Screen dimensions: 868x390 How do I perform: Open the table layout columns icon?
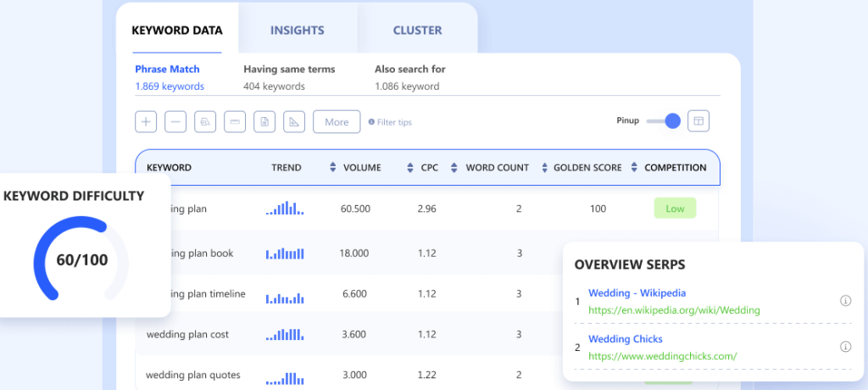point(698,120)
